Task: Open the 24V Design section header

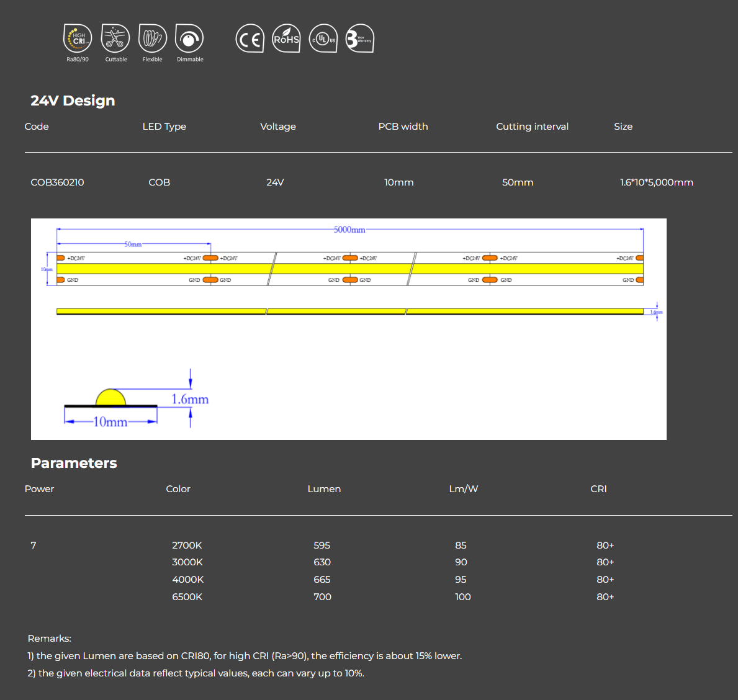Action: point(73,100)
